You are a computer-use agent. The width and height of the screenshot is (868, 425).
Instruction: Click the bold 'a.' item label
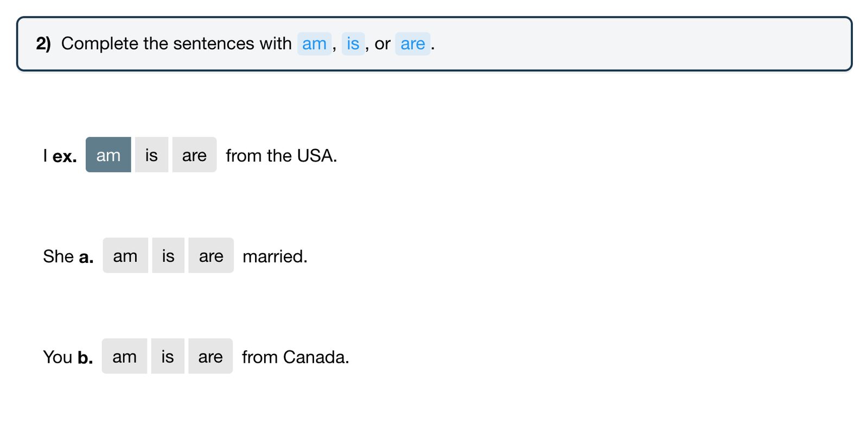(x=86, y=257)
